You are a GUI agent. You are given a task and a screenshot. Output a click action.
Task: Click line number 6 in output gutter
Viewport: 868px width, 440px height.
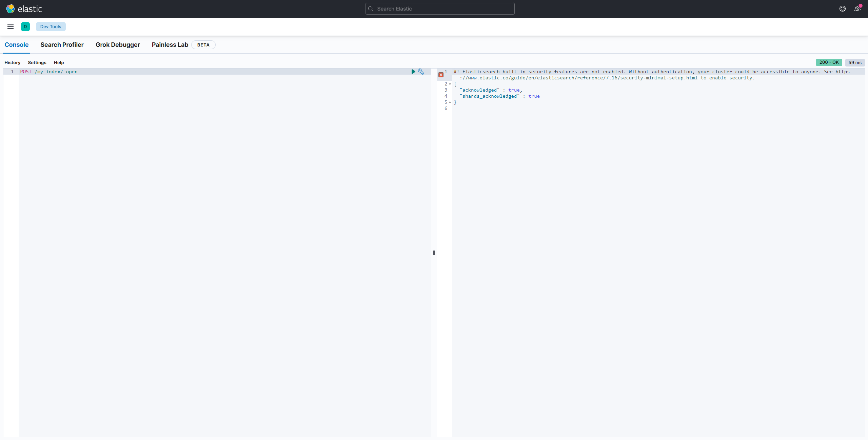point(446,108)
